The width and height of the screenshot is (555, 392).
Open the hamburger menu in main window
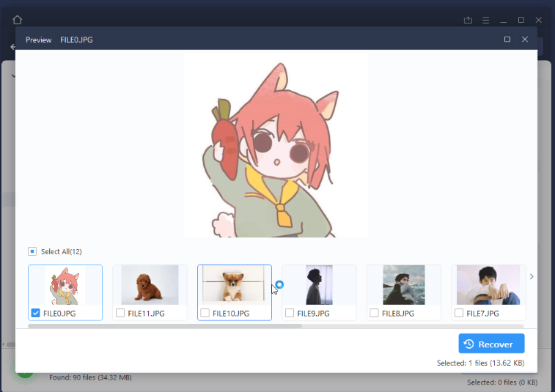[485, 21]
